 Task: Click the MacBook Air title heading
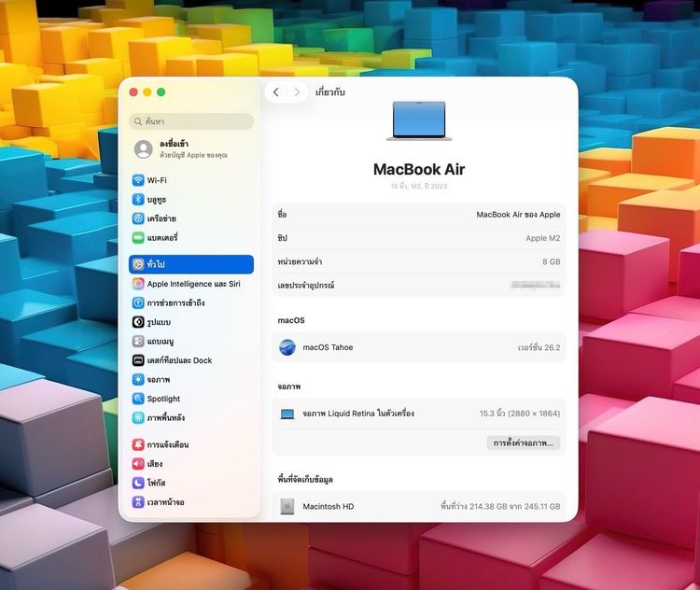(x=419, y=169)
